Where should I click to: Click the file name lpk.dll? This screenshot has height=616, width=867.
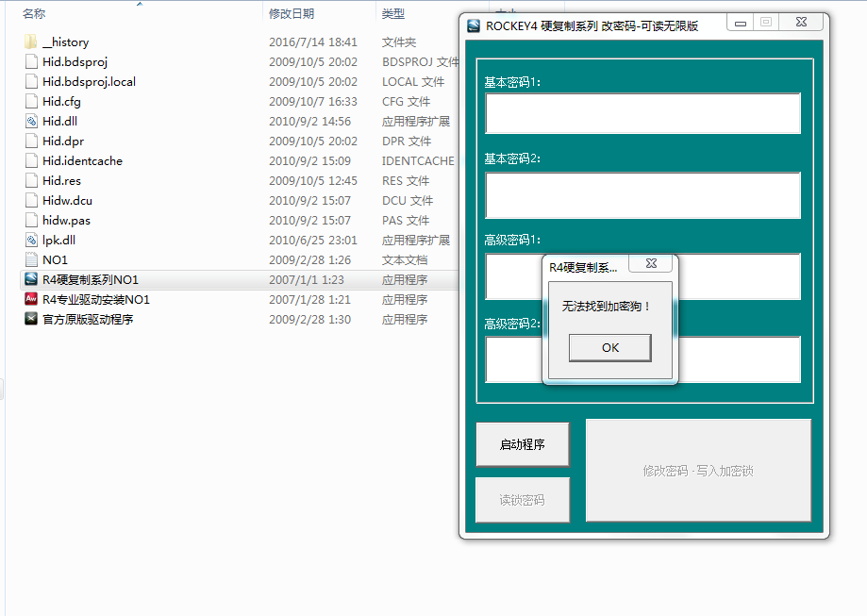point(58,240)
